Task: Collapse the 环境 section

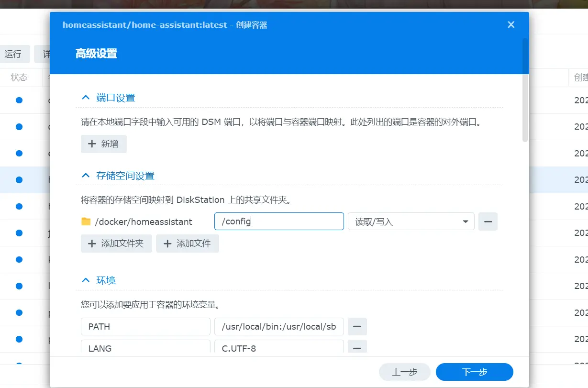Action: (x=86, y=280)
